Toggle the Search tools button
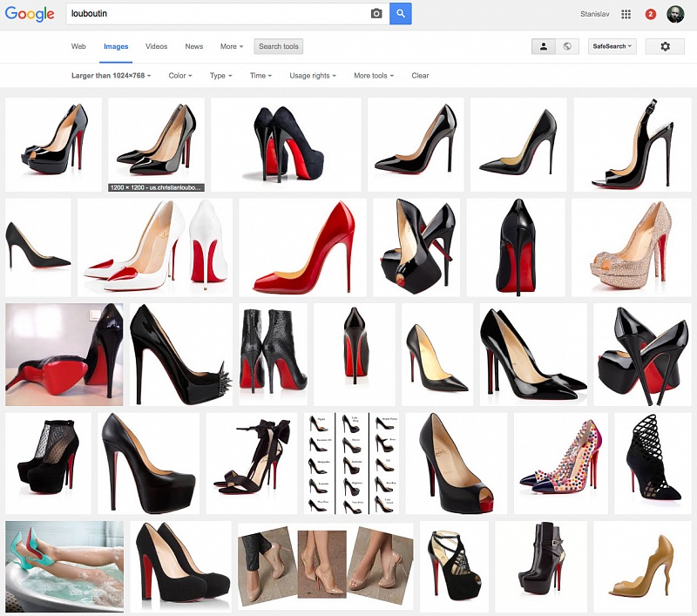The image size is (697, 616). point(278,46)
